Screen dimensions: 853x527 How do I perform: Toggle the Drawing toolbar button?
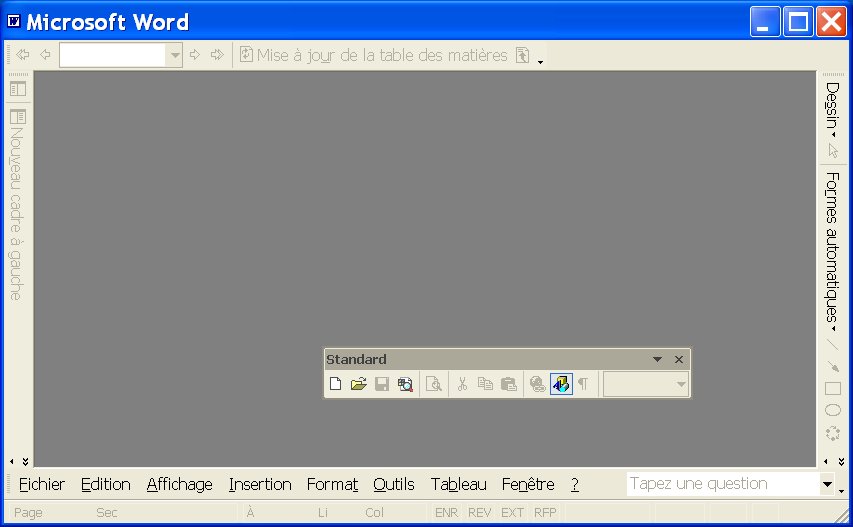pyautogui.click(x=561, y=384)
